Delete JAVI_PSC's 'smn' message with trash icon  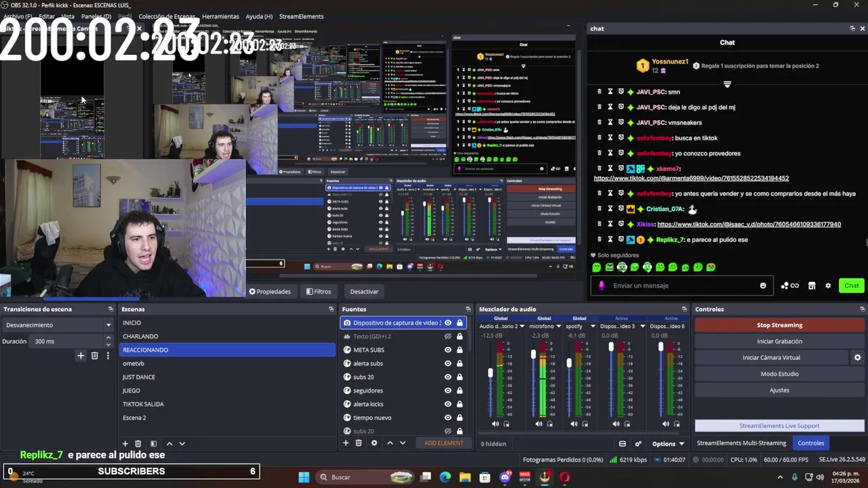(599, 91)
